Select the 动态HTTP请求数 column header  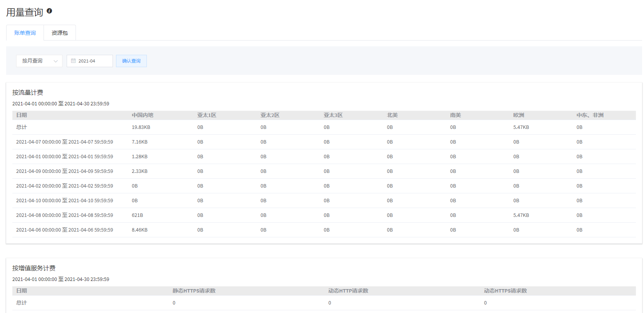pyautogui.click(x=348, y=291)
